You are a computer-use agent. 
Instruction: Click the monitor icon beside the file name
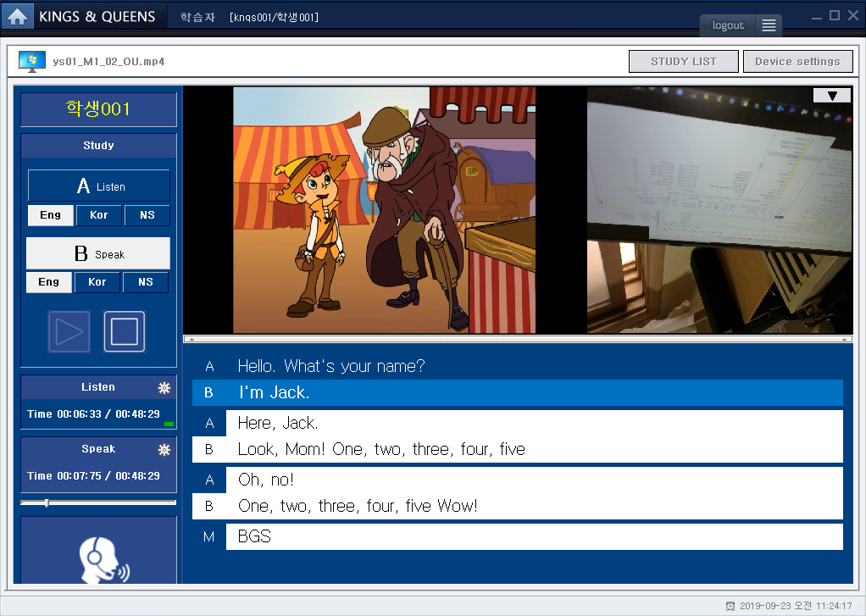tap(31, 61)
